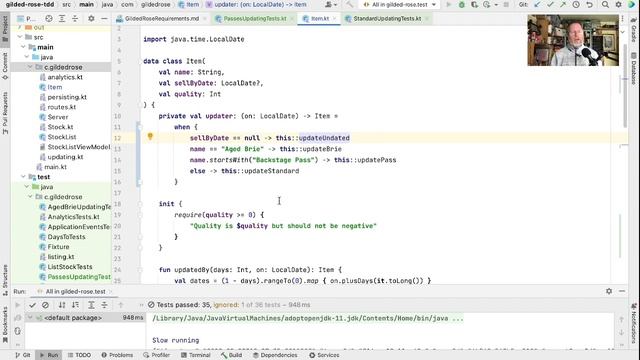
Task: Collapse all in the Project tool window
Action: click(x=75, y=19)
